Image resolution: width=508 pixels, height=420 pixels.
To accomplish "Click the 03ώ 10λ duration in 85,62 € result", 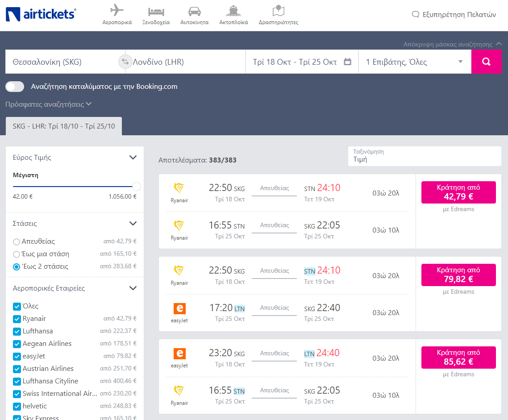I will pyautogui.click(x=386, y=395).
